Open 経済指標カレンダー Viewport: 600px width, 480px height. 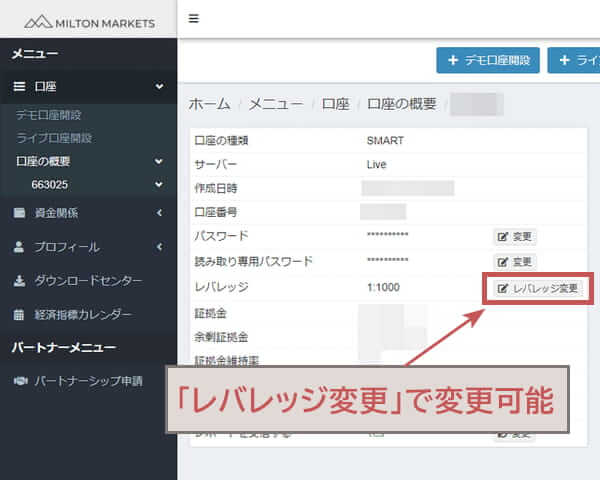88,315
